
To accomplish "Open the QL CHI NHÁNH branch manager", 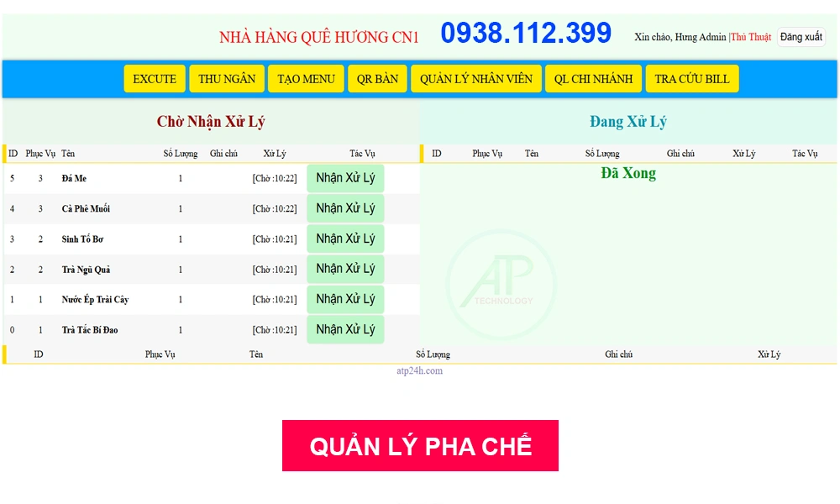I will click(594, 78).
